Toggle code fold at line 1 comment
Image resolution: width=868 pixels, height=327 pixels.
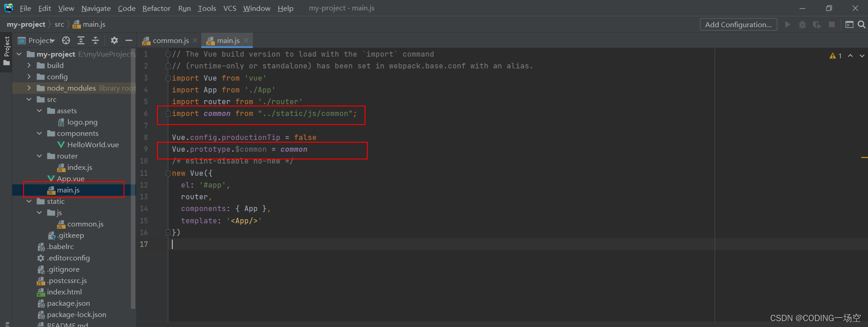pyautogui.click(x=168, y=54)
